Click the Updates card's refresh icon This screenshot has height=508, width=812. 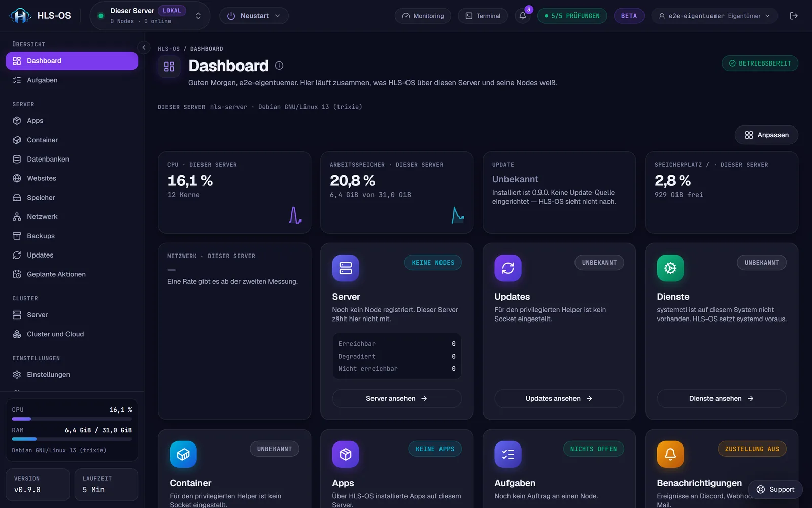508,268
